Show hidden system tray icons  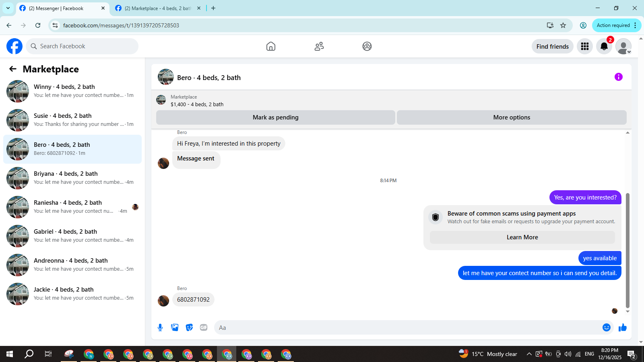click(x=529, y=354)
